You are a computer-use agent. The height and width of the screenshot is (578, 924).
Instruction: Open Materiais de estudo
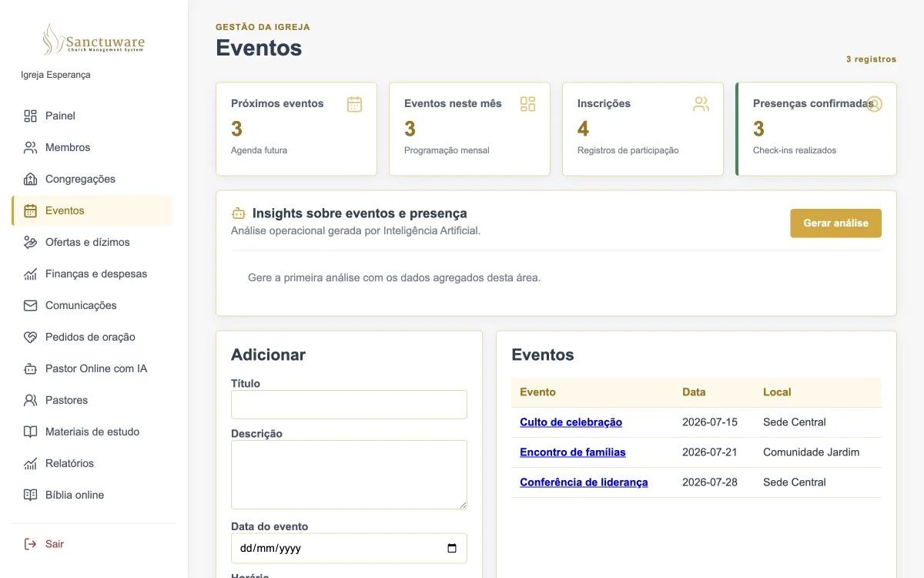tap(92, 432)
